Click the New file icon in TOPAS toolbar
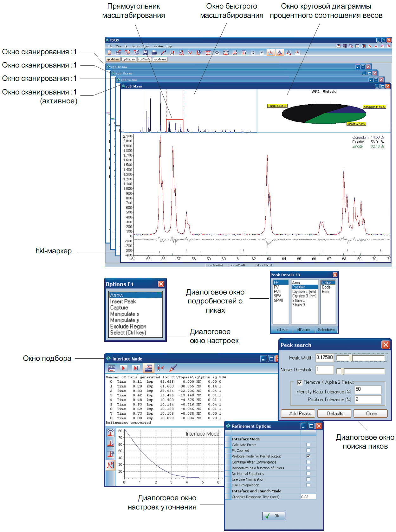 pyautogui.click(x=110, y=53)
